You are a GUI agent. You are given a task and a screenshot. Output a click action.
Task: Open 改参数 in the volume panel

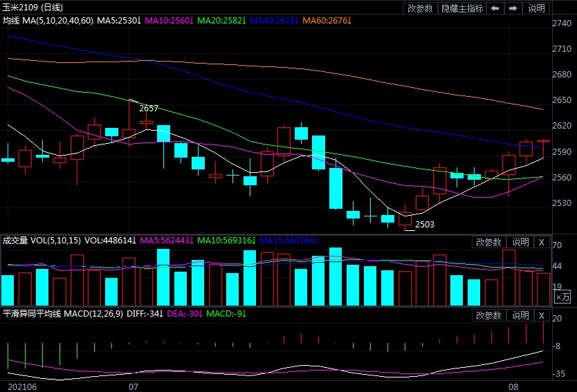pos(489,242)
